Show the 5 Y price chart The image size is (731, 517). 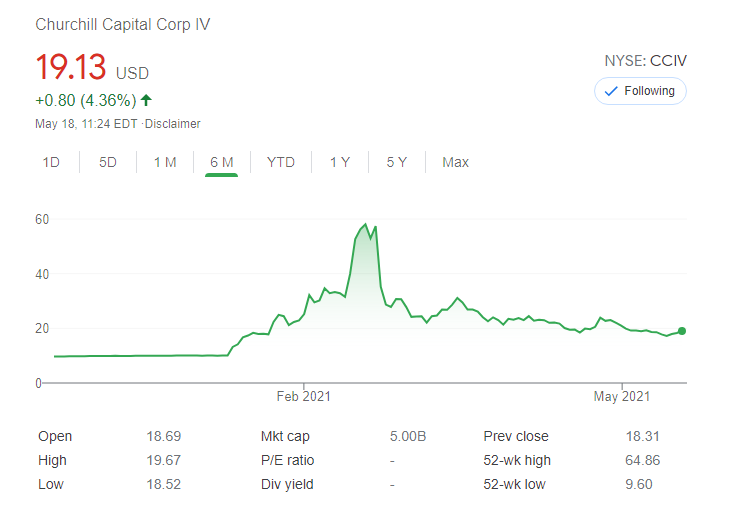pos(397,162)
